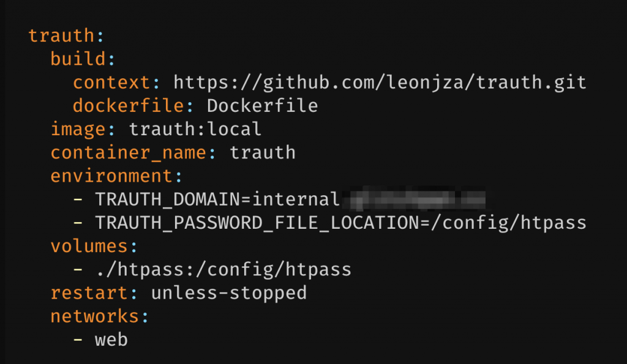The height and width of the screenshot is (364, 627).
Task: Click the ./htpass:/config/htpass volume mapping
Action: (223, 270)
